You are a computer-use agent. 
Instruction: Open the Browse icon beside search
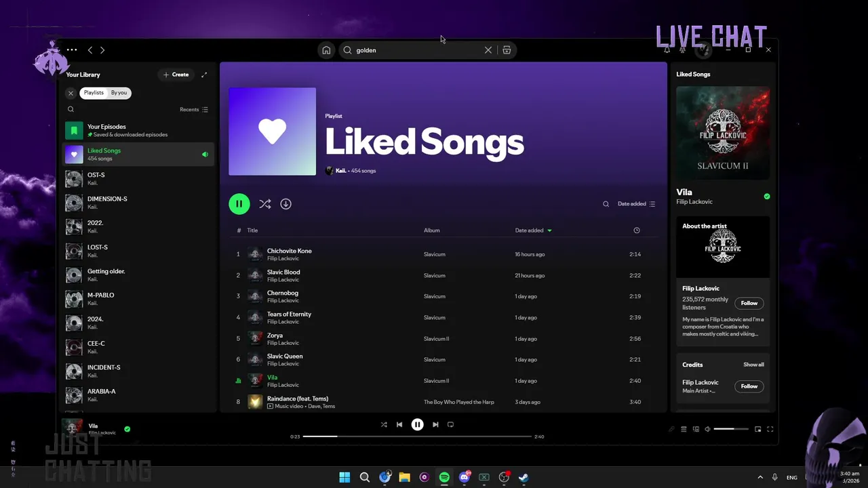tap(507, 50)
